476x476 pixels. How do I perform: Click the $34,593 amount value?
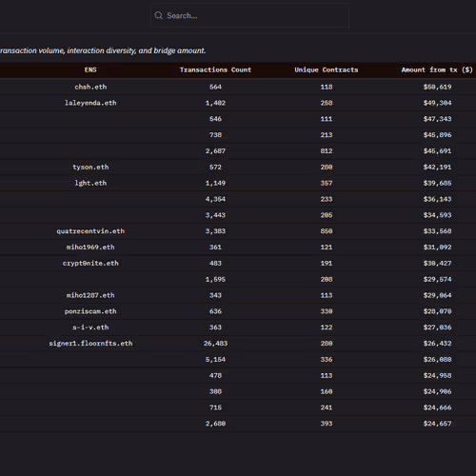pyautogui.click(x=437, y=215)
